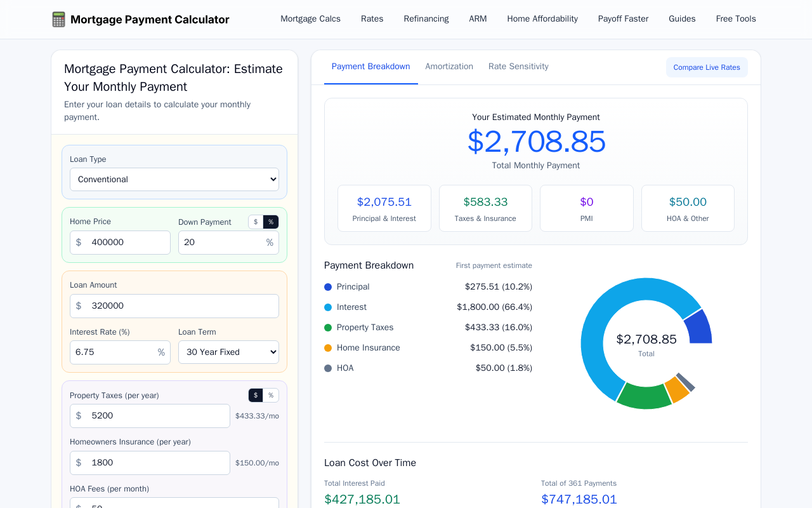The width and height of the screenshot is (812, 508).
Task: Click the Total of 361 Payments label
Action: point(579,483)
